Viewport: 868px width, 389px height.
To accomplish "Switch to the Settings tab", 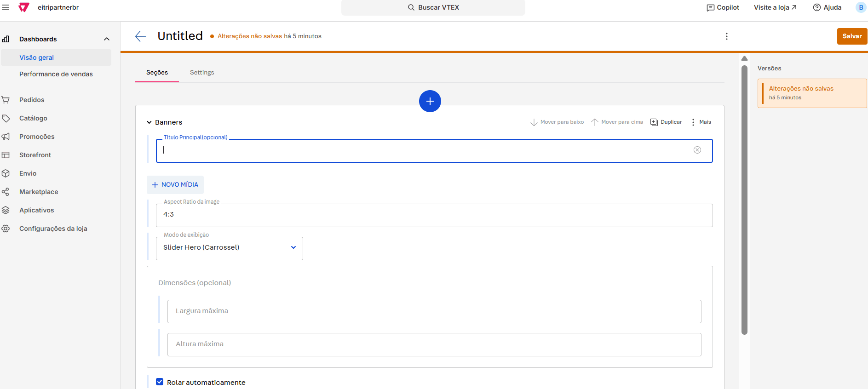I will point(202,73).
